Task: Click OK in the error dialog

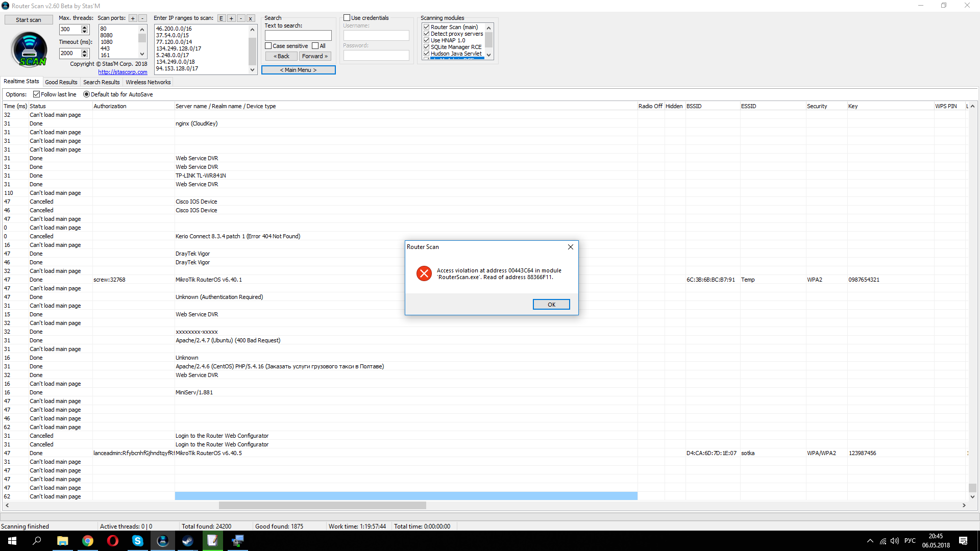Action: click(x=551, y=305)
